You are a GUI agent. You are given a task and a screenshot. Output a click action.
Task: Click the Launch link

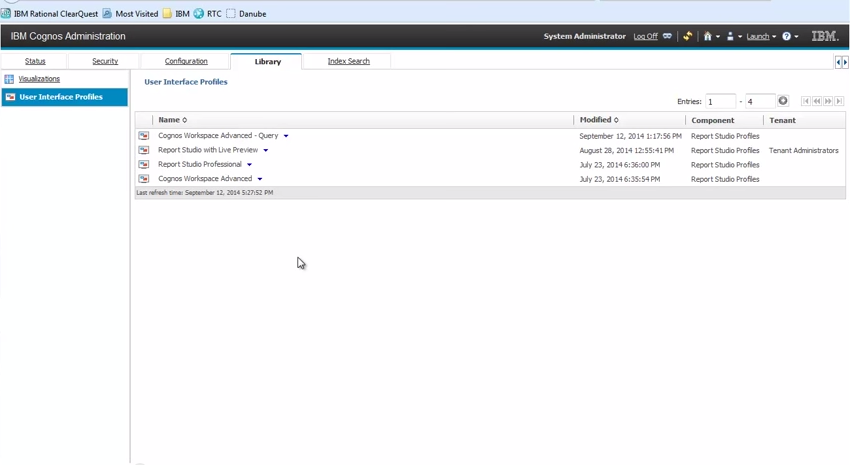758,36
